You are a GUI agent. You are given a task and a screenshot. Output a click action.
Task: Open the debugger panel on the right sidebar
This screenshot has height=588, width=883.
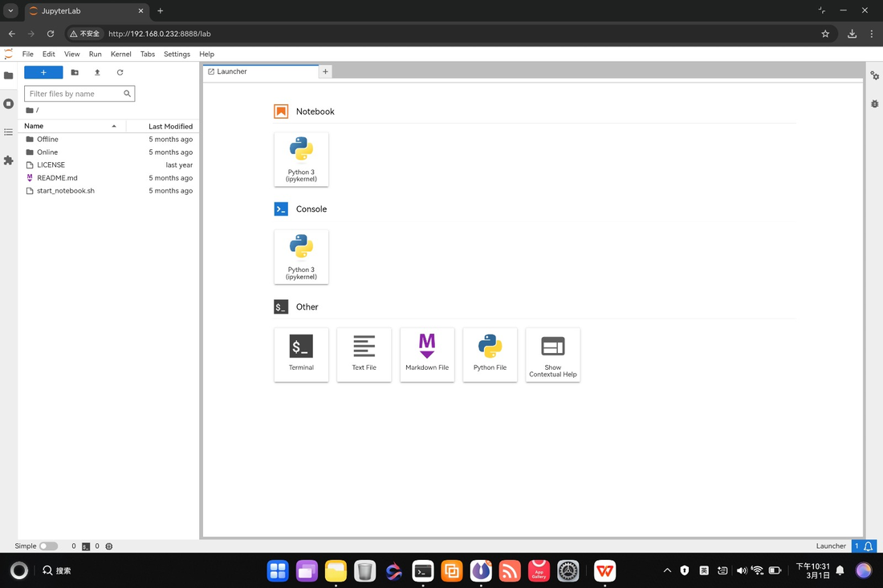874,103
